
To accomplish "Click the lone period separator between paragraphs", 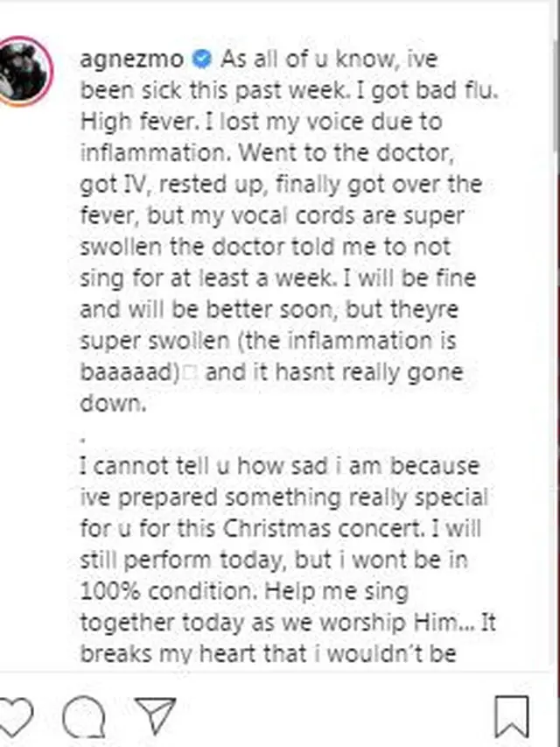I will [83, 440].
